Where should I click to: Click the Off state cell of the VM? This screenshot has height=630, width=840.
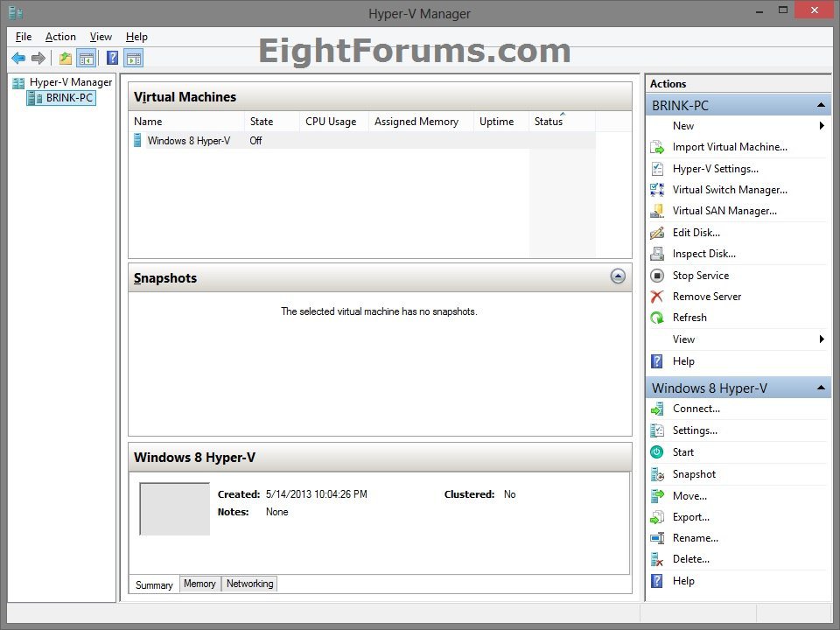pyautogui.click(x=256, y=141)
